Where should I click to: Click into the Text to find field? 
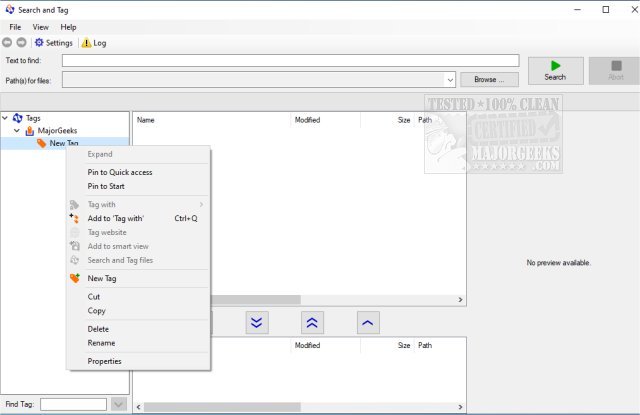(x=291, y=61)
